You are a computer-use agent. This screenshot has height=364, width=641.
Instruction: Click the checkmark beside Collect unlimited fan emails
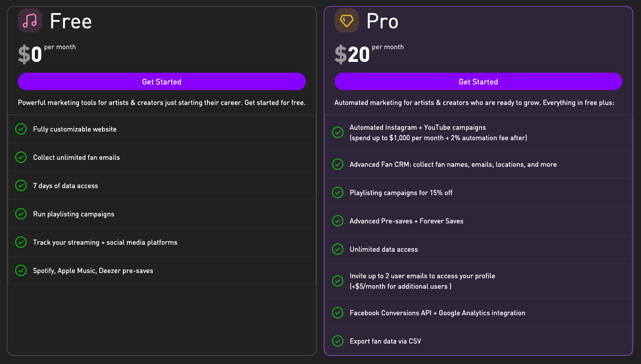pos(21,157)
